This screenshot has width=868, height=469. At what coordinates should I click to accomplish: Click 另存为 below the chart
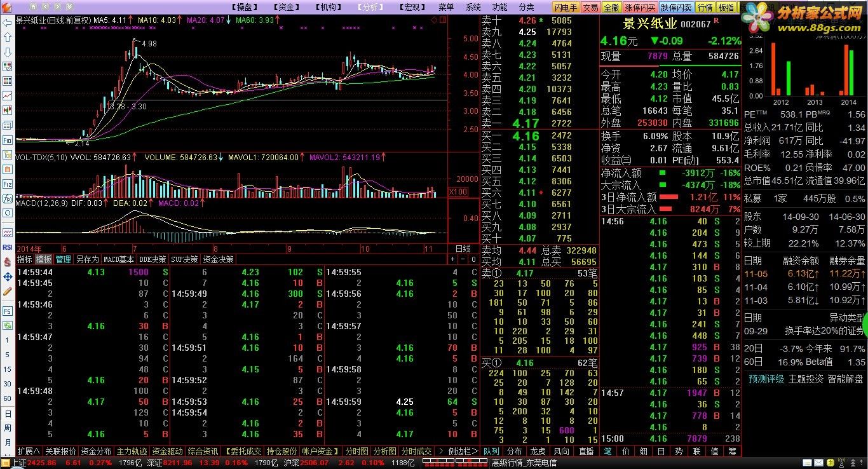click(87, 259)
